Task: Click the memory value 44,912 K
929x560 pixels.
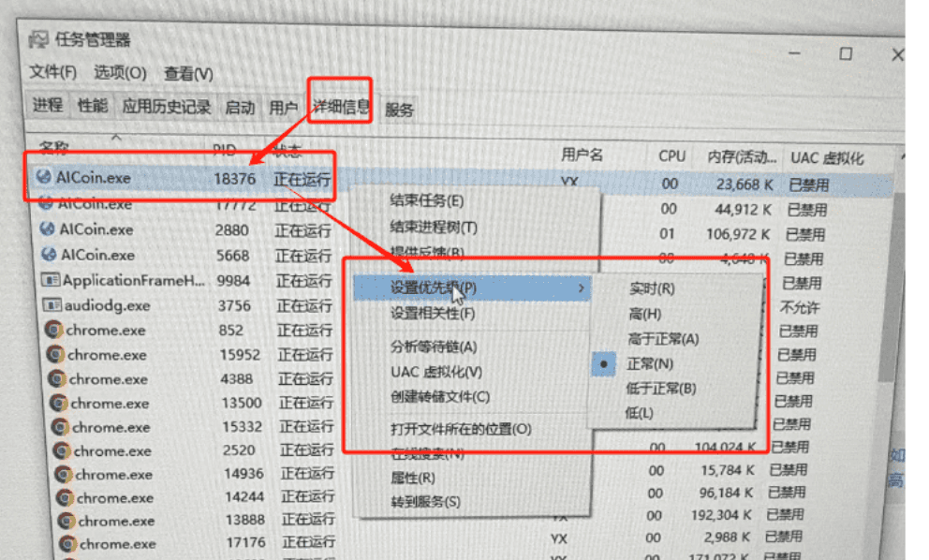Action: (743, 210)
